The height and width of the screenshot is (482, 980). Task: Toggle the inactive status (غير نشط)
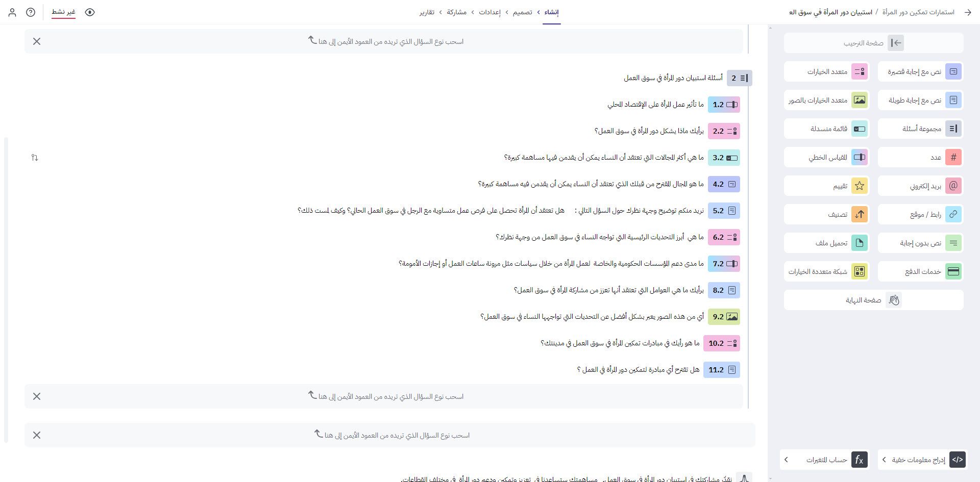[x=63, y=12]
